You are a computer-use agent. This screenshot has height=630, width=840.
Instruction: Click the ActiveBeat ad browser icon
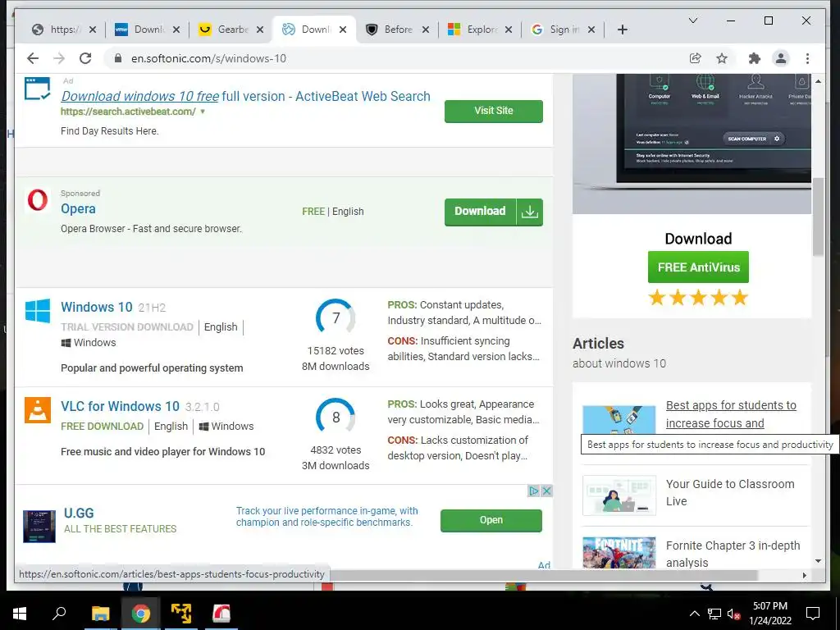[x=38, y=89]
